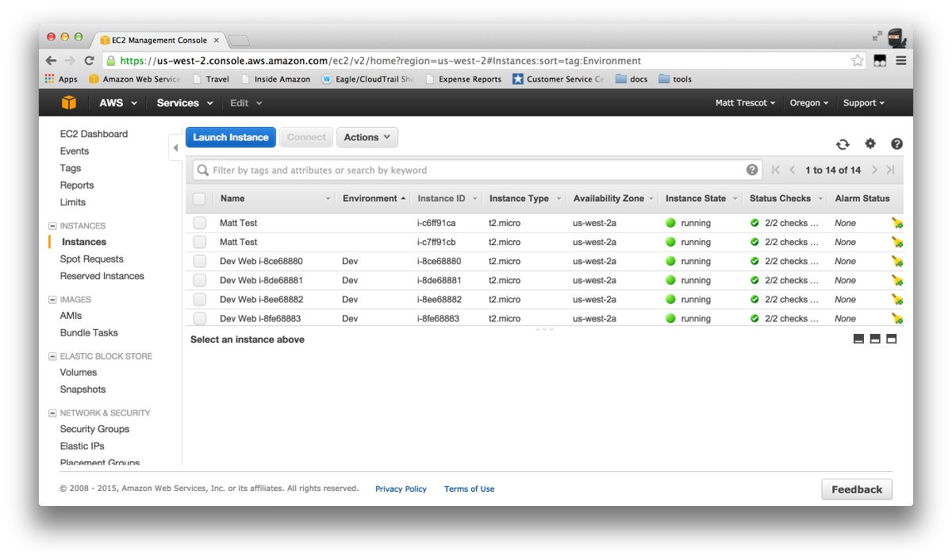Open the Support dropdown
This screenshot has height=560, width=952.
tap(863, 103)
